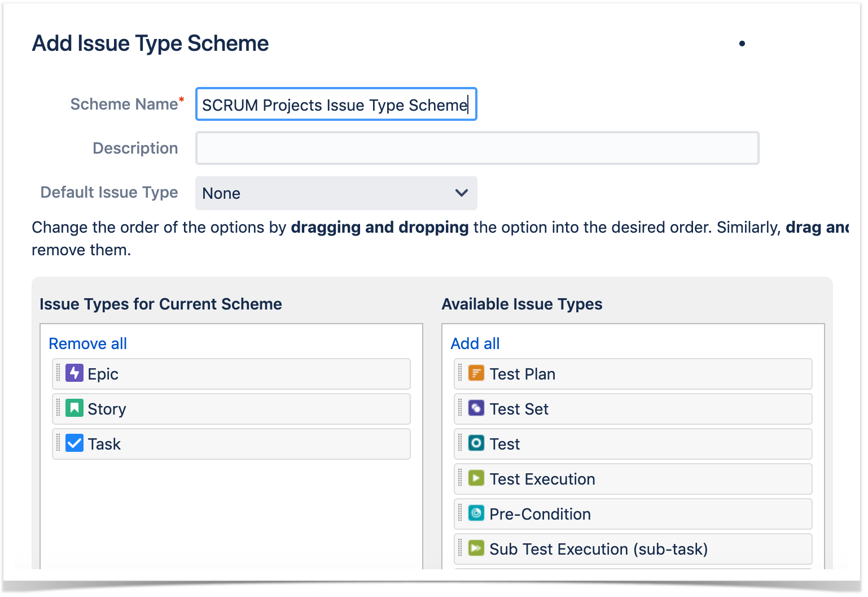
Task: Select the Test Set label
Action: (519, 409)
